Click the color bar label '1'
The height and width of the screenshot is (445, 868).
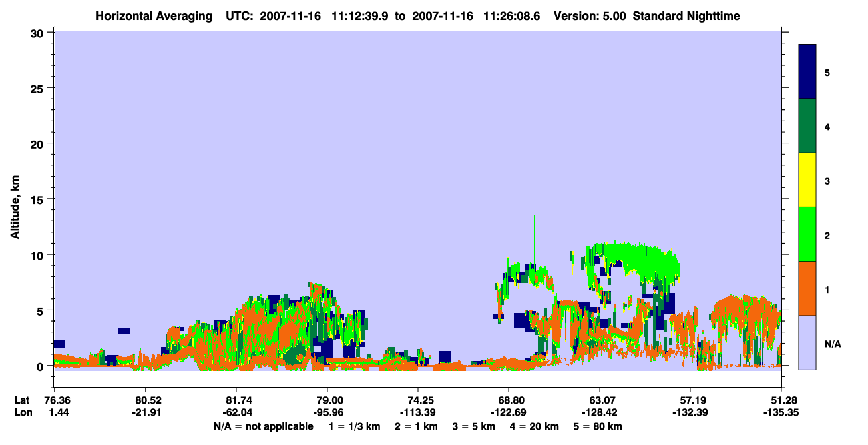(827, 289)
